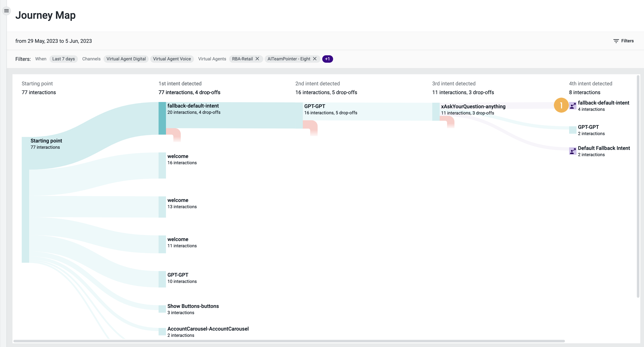
Task: Open the When filter selector
Action: [x=41, y=59]
